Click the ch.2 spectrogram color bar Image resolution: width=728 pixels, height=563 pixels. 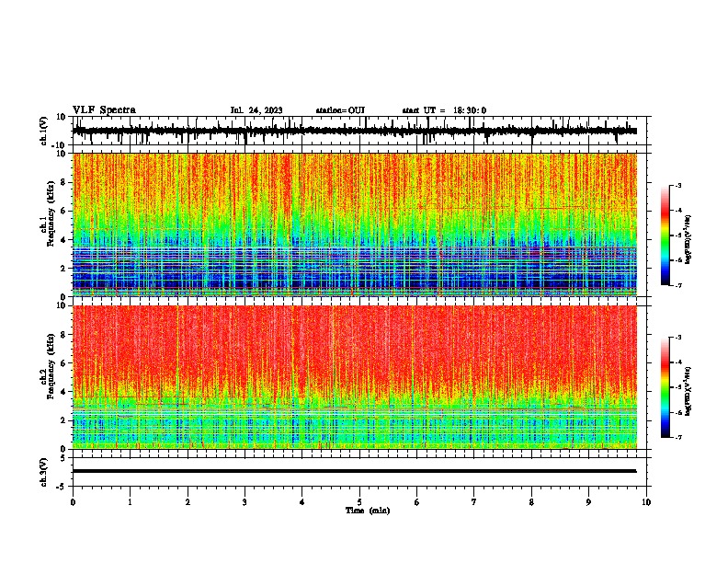[x=665, y=387]
